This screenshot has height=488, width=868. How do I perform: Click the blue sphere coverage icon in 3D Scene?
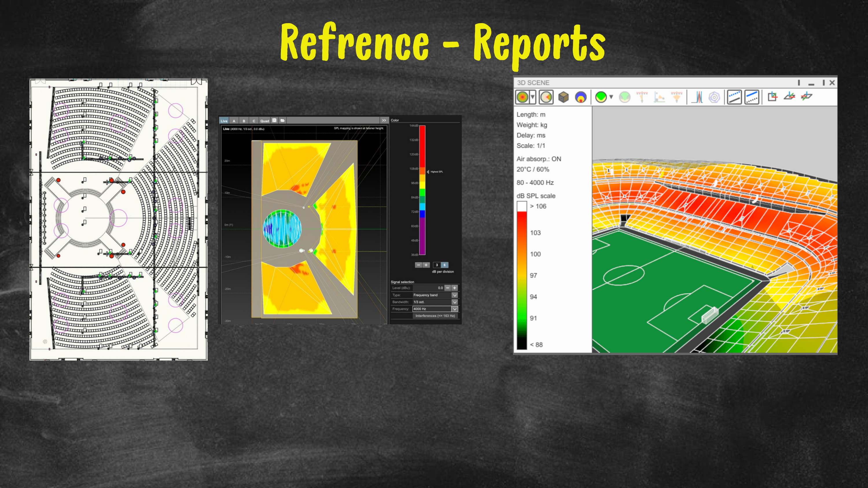(x=581, y=97)
